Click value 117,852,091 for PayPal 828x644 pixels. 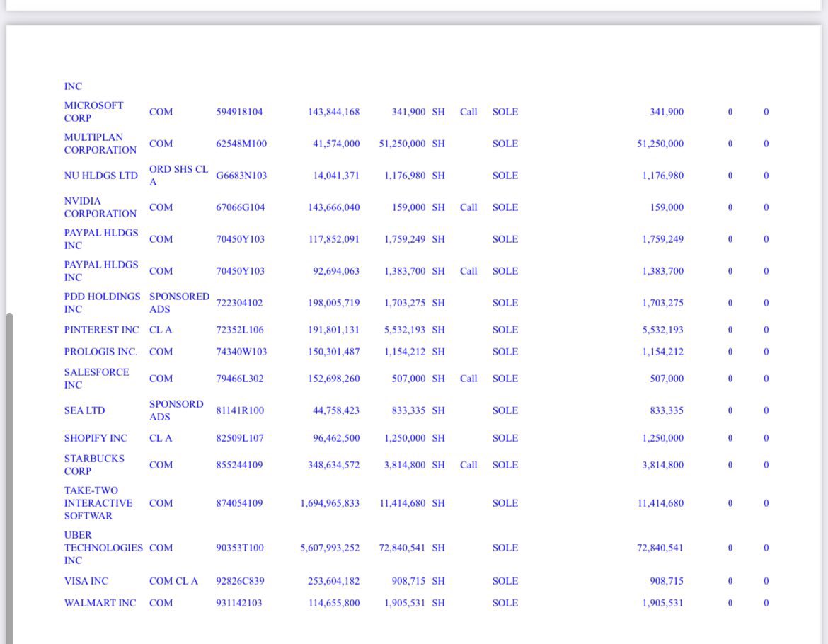(334, 239)
